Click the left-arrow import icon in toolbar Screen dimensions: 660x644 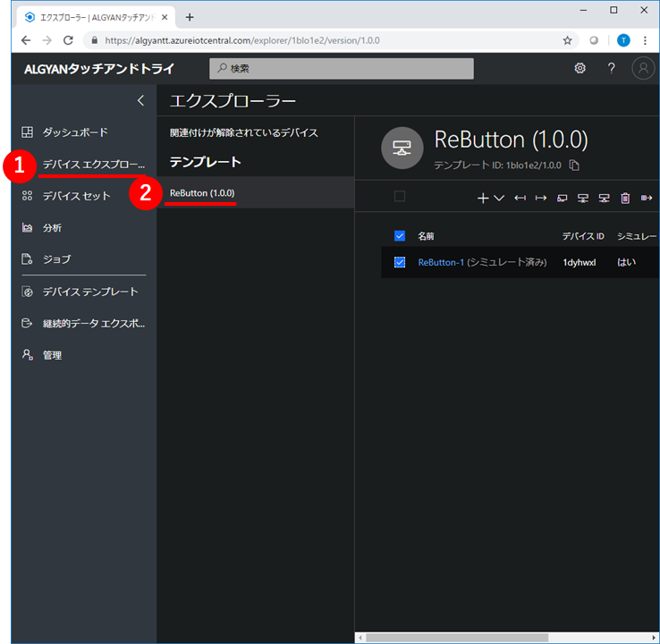[520, 198]
